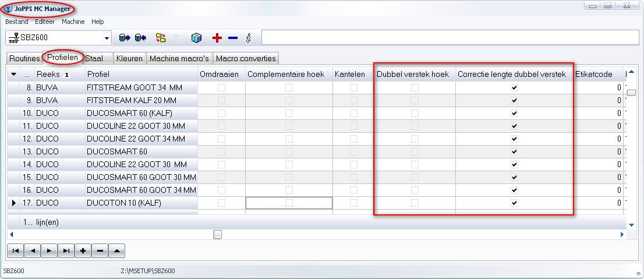
Task: Insert a record with navigator plus button
Action: (x=83, y=250)
